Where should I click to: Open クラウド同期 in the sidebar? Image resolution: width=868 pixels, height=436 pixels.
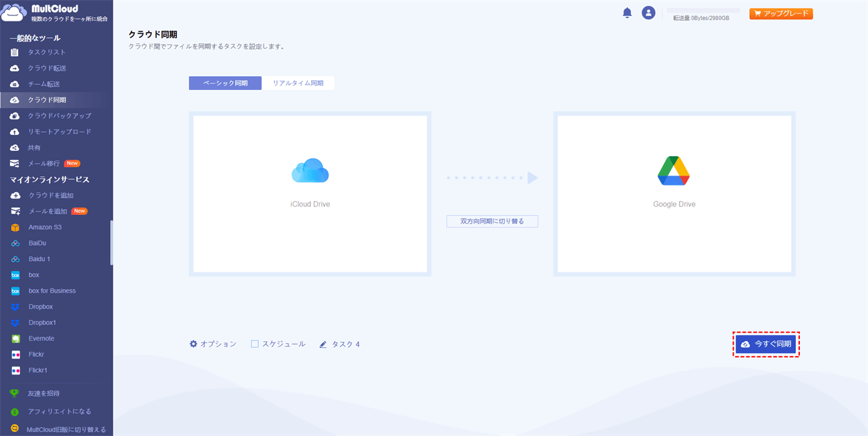point(56,100)
